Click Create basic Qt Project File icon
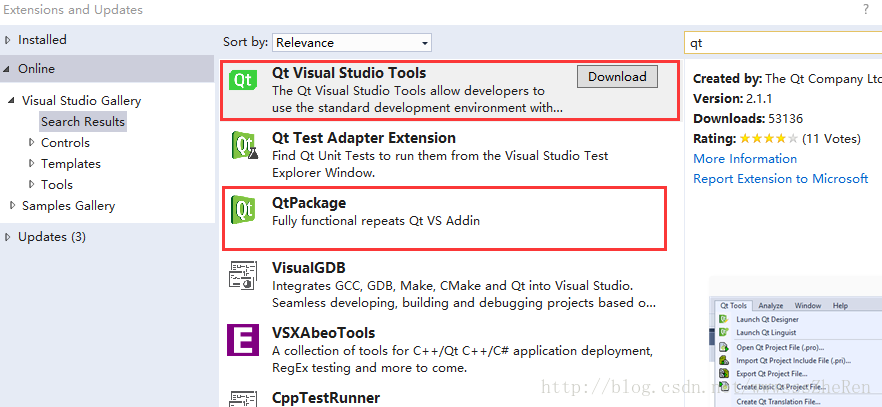Viewport: 882px width, 407px height. pos(724,387)
